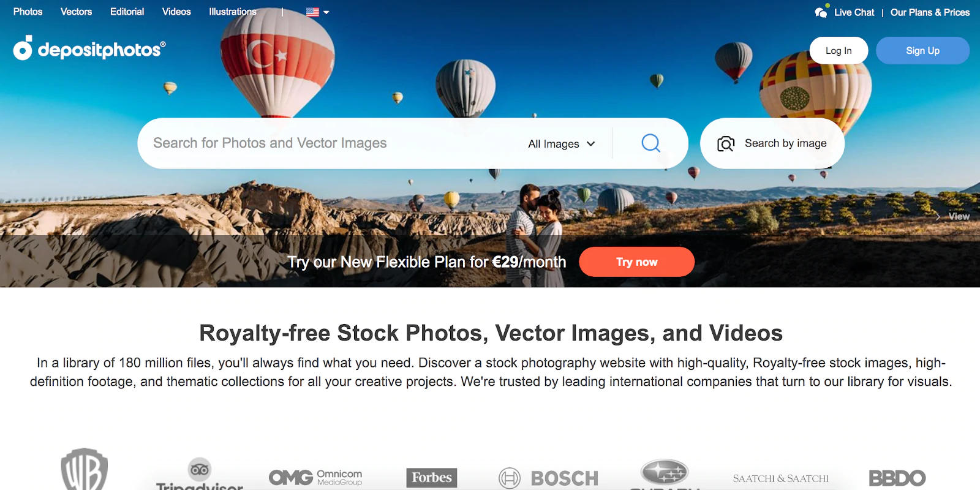
Task: Click the Warner Bros shield logo
Action: (85, 469)
